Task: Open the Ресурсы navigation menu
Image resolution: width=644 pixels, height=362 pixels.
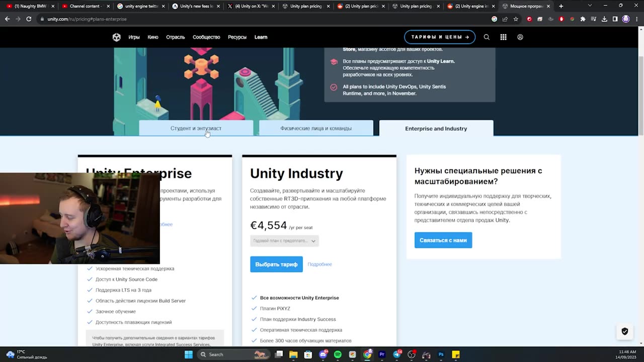Action: [237, 37]
